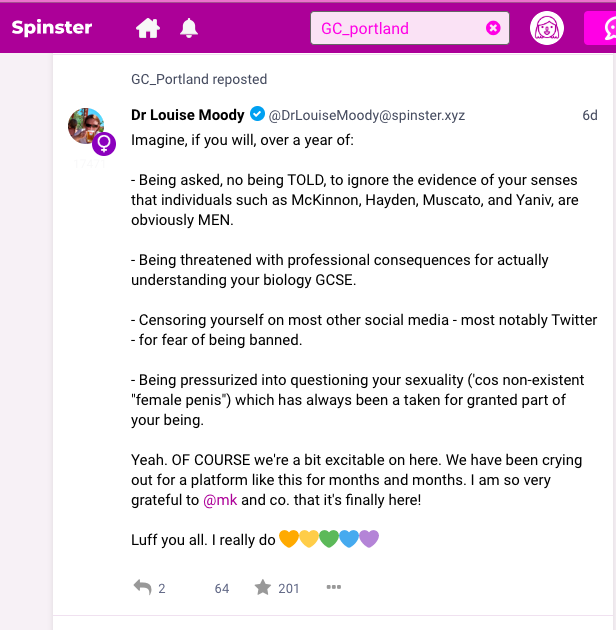This screenshot has height=630, width=616.
Task: Open the @DrLouiseMoody@spinster.xyz handle
Action: (366, 115)
